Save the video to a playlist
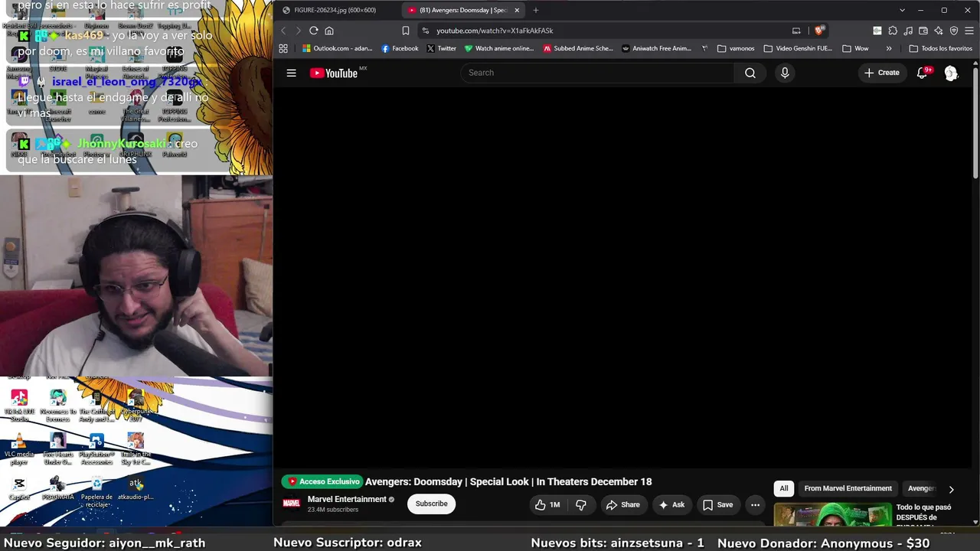The height and width of the screenshot is (551, 980). coord(717,504)
